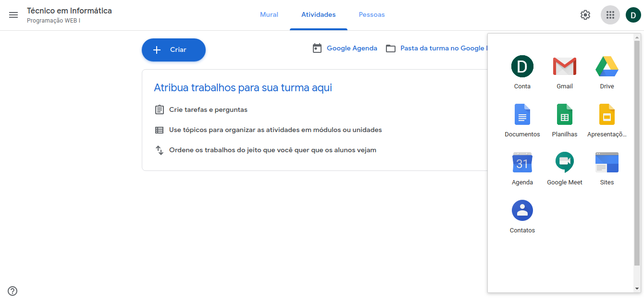
Task: Open Pasta da turma no Google Drive
Action: (437, 48)
